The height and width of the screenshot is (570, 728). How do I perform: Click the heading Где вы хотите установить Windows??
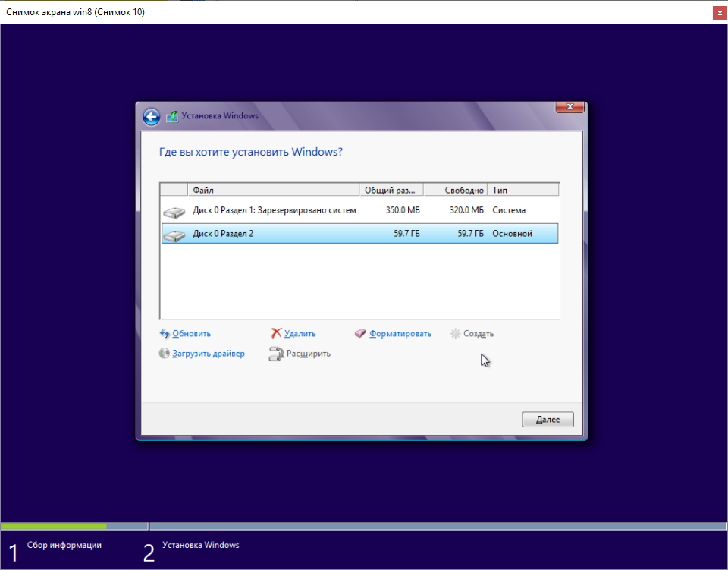tap(251, 152)
